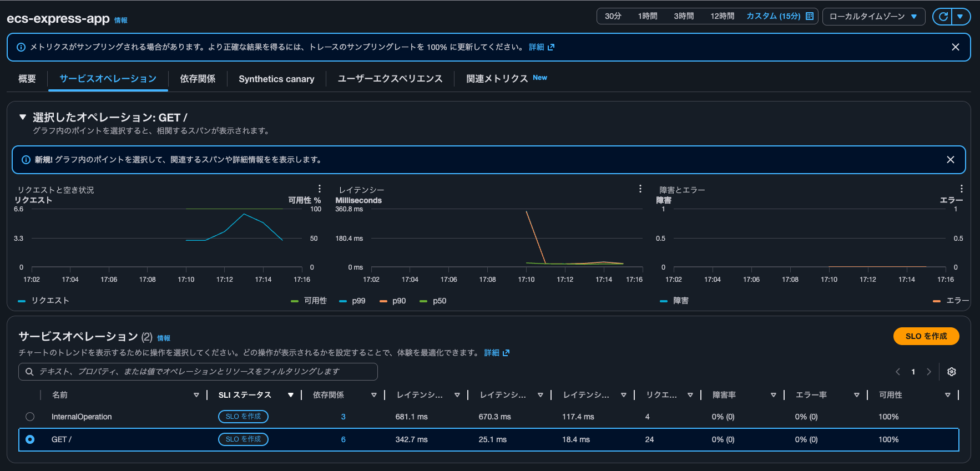
Task: Click the refresh icon button
Action: 943,17
